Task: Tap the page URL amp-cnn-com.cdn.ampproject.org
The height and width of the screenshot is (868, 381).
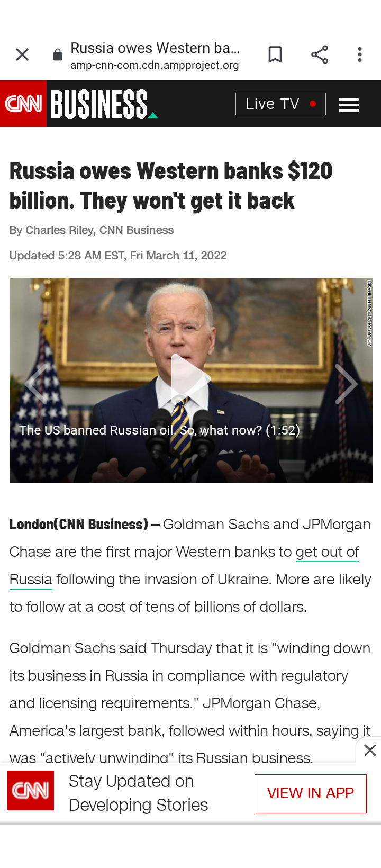Action: [x=155, y=65]
